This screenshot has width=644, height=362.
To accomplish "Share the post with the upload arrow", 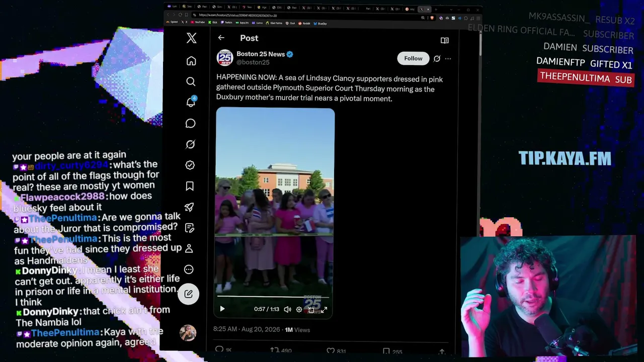I will point(442,351).
